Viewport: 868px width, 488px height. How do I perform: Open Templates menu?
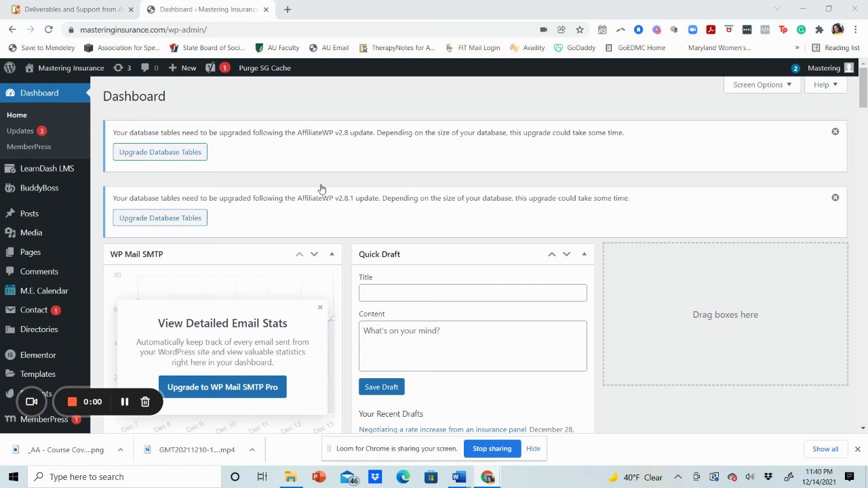point(45,373)
